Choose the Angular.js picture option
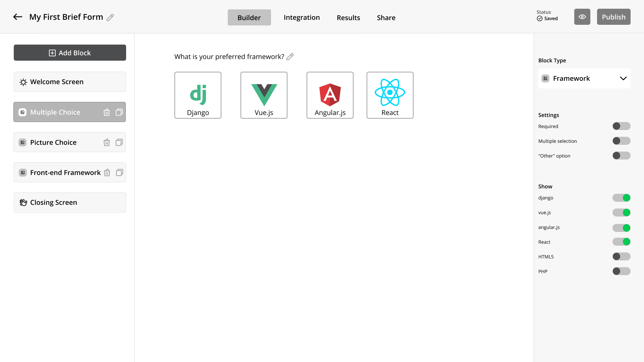Image resolution: width=644 pixels, height=362 pixels. [x=330, y=95]
